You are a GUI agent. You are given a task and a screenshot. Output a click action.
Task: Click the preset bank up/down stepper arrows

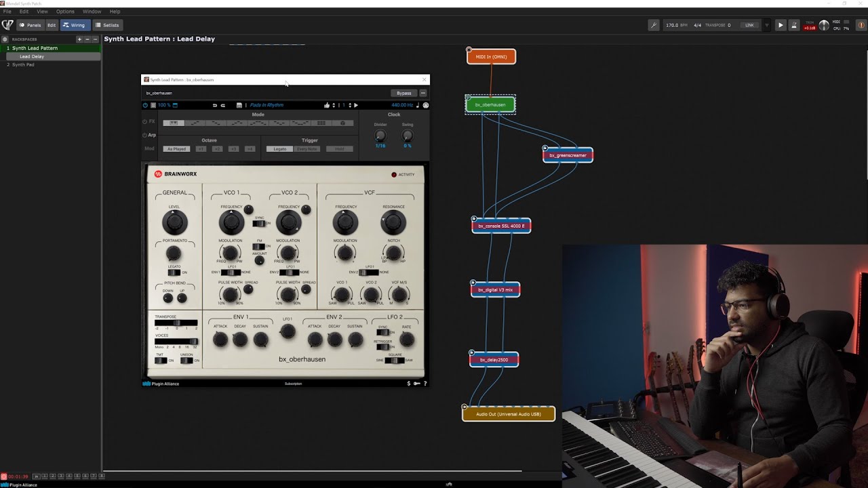[x=333, y=105]
